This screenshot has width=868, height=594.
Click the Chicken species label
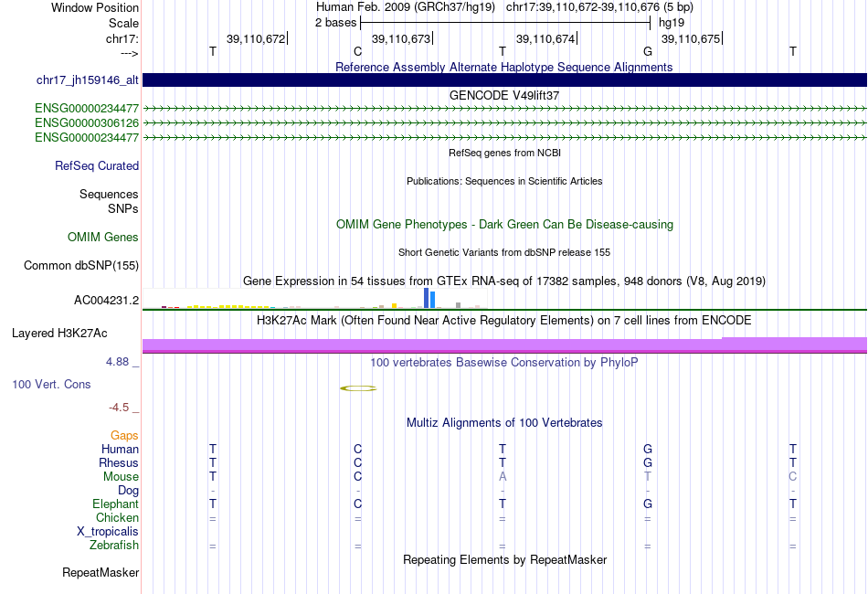(117, 518)
